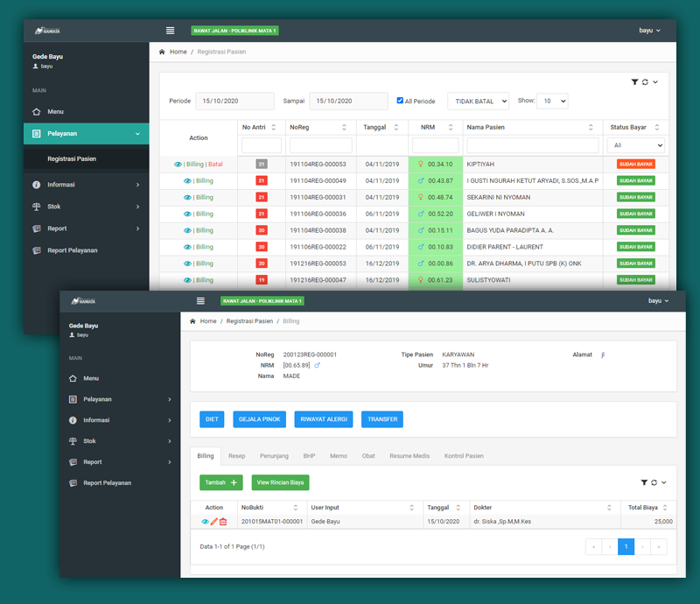Click the green Tambah button
This screenshot has width=700, height=604.
coord(220,482)
